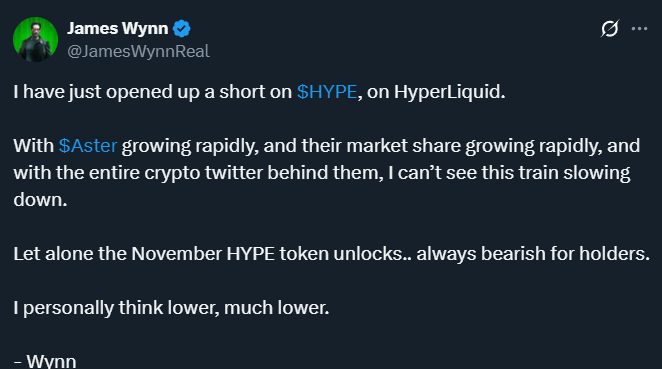Image resolution: width=662 pixels, height=369 pixels.
Task: Click the word "With" before $Aster
Action: click(x=33, y=146)
